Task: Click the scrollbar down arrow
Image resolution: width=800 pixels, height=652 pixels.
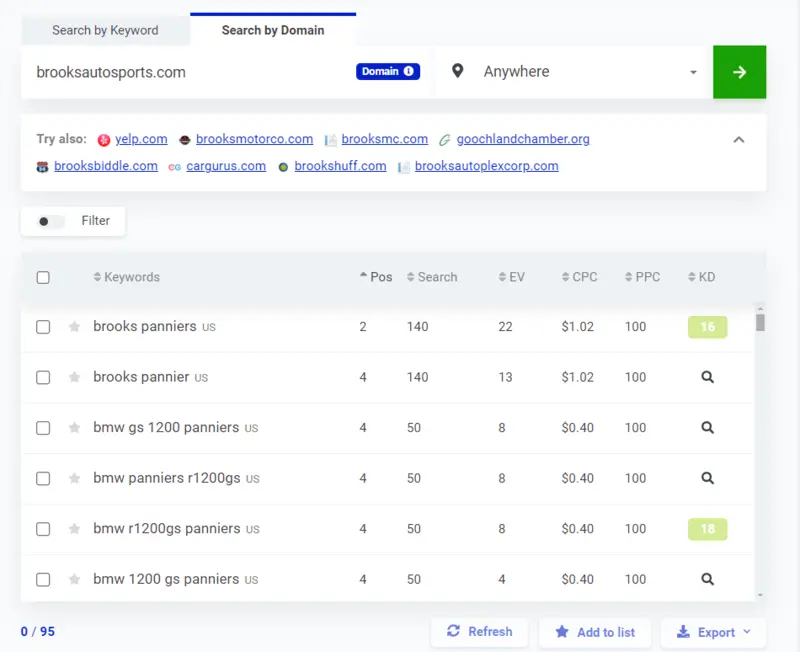Action: (x=760, y=595)
